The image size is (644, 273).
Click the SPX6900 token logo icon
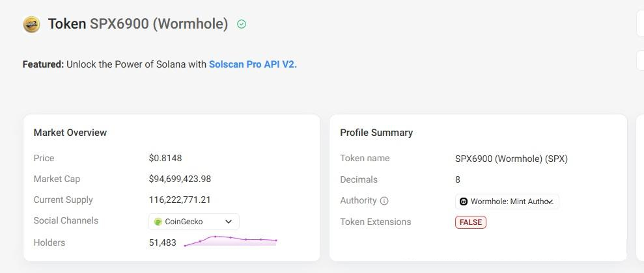(31, 25)
